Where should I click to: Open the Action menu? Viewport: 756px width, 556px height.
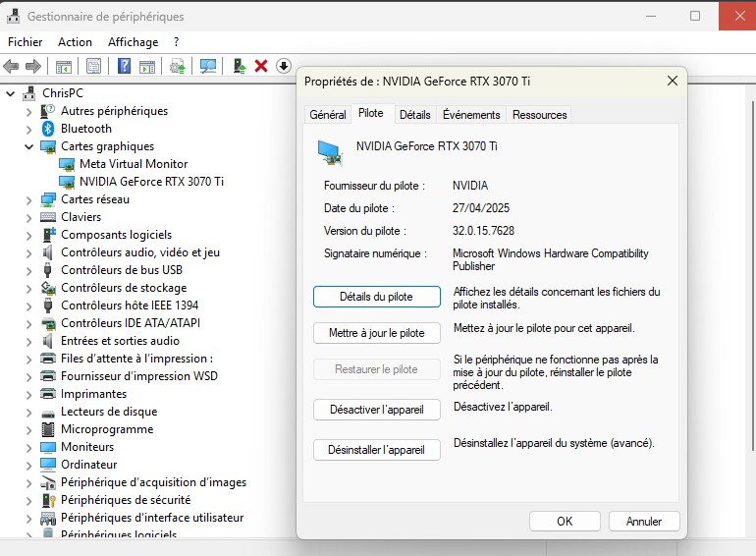click(x=75, y=42)
